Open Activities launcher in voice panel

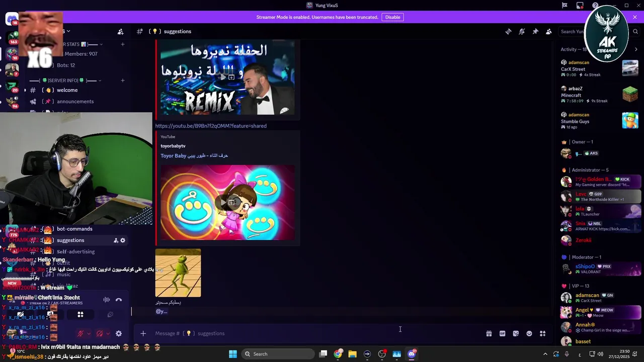[80, 315]
